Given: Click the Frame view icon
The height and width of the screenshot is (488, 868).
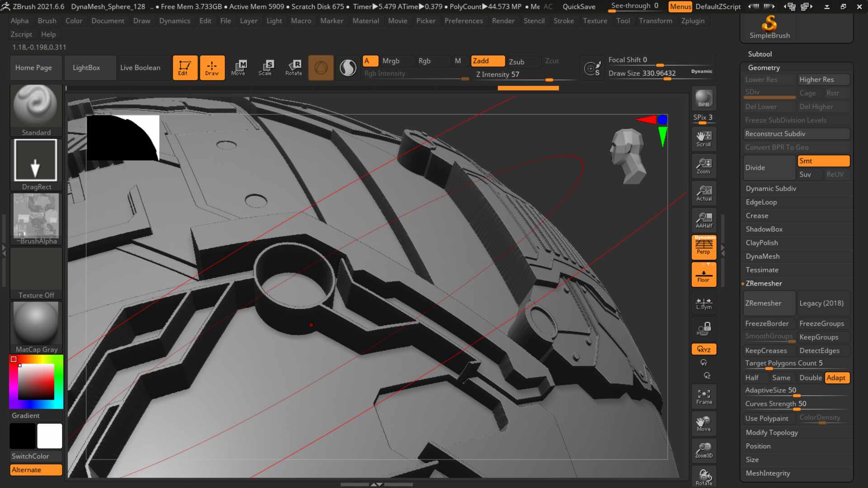Looking at the screenshot, I should 703,397.
